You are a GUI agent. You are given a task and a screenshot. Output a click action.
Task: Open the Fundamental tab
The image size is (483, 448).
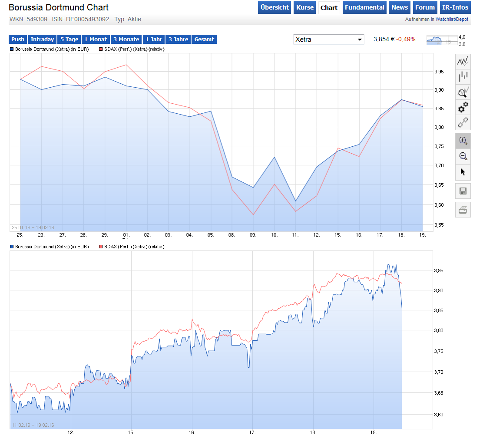tap(364, 7)
